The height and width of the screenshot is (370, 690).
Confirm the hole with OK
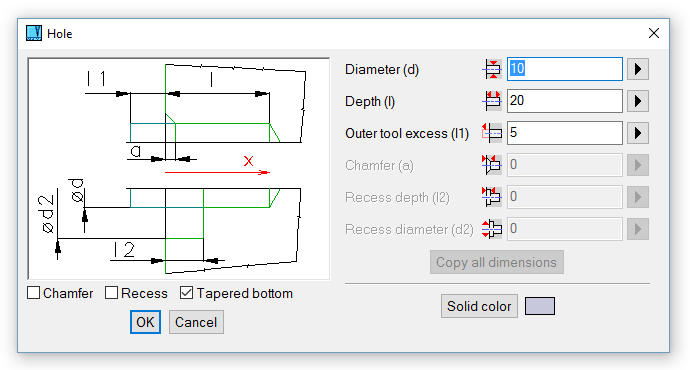coord(145,322)
